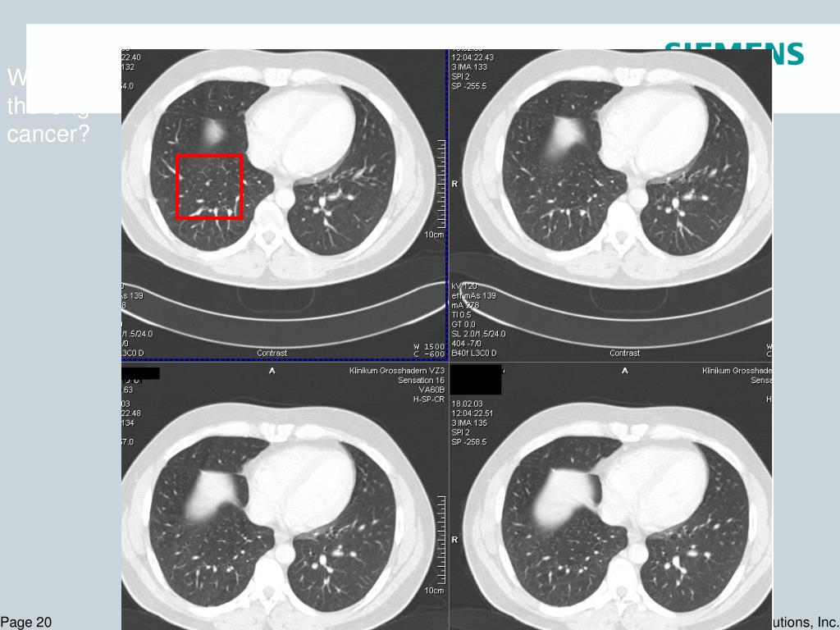Click the 'W 1500' window width value
The width and height of the screenshot is (840, 630).
coord(429,347)
